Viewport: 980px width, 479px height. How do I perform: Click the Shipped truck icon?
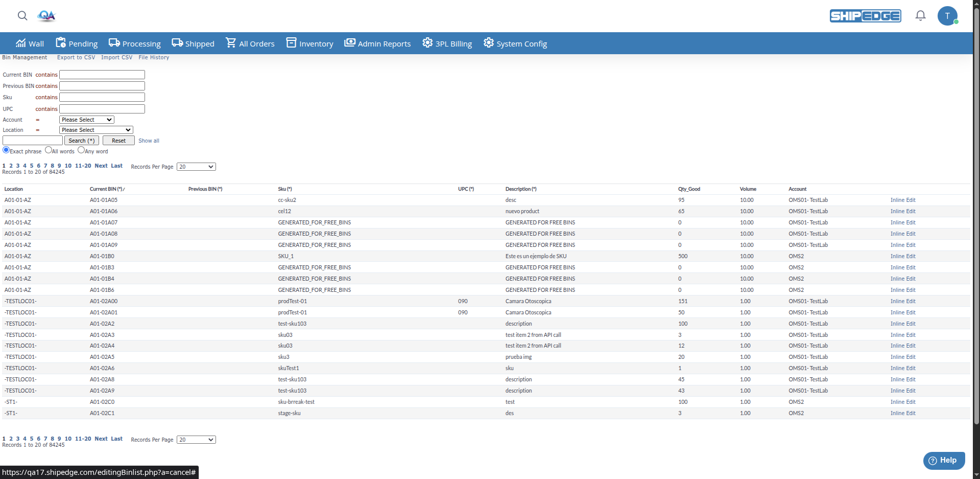[x=177, y=43]
